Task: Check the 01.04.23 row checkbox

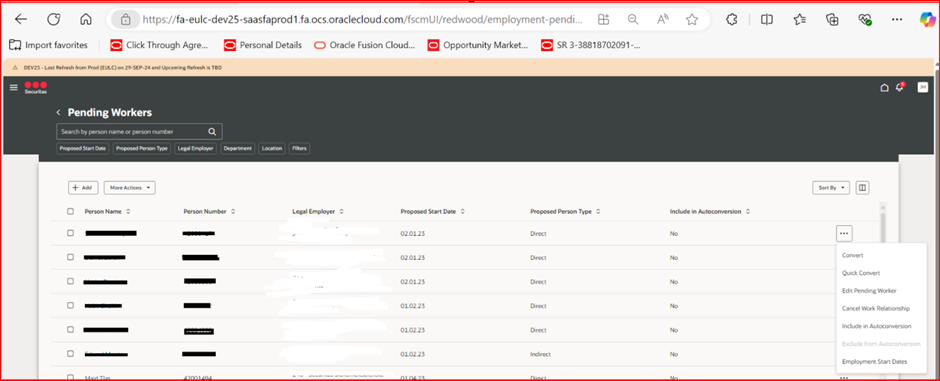Action: [71, 377]
